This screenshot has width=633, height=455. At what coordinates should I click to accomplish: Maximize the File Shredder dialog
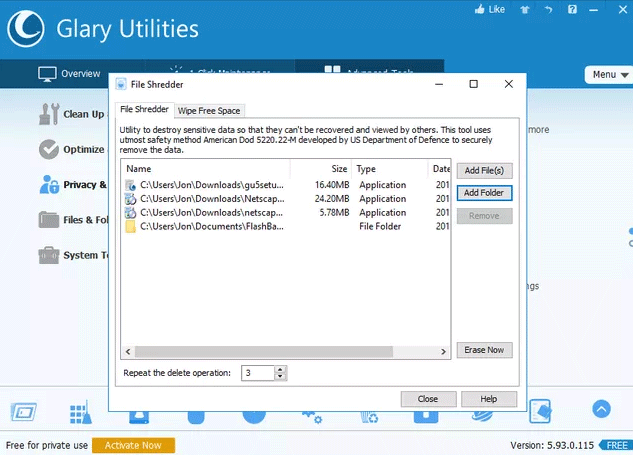click(x=474, y=84)
